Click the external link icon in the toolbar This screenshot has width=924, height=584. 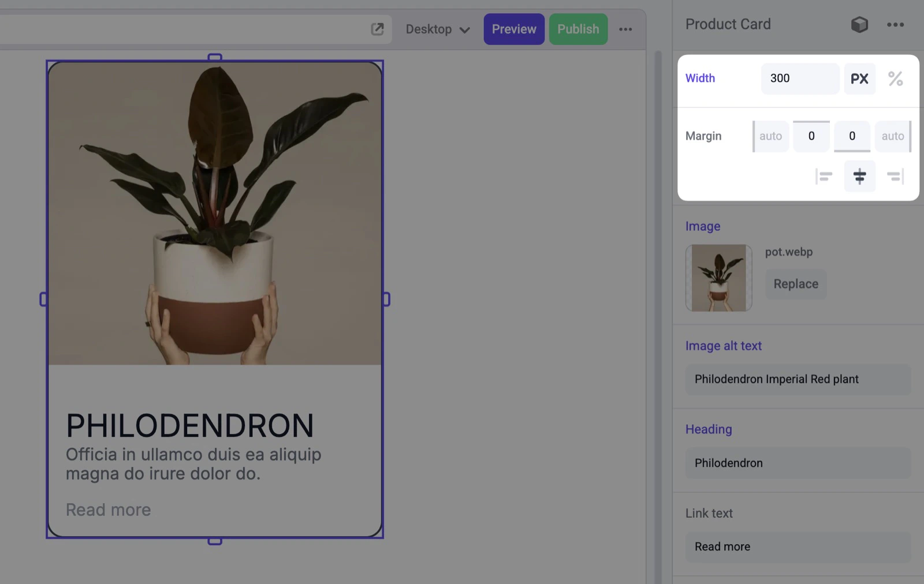378,28
